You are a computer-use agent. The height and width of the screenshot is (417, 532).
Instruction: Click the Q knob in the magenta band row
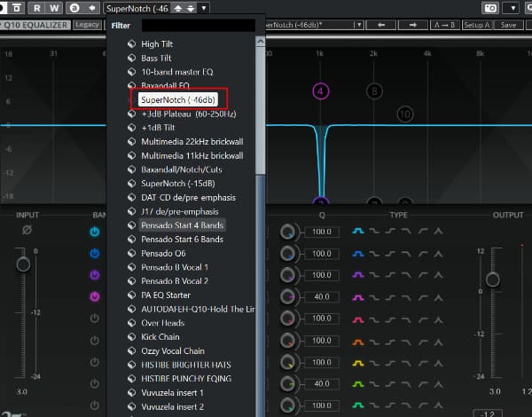[x=288, y=297]
